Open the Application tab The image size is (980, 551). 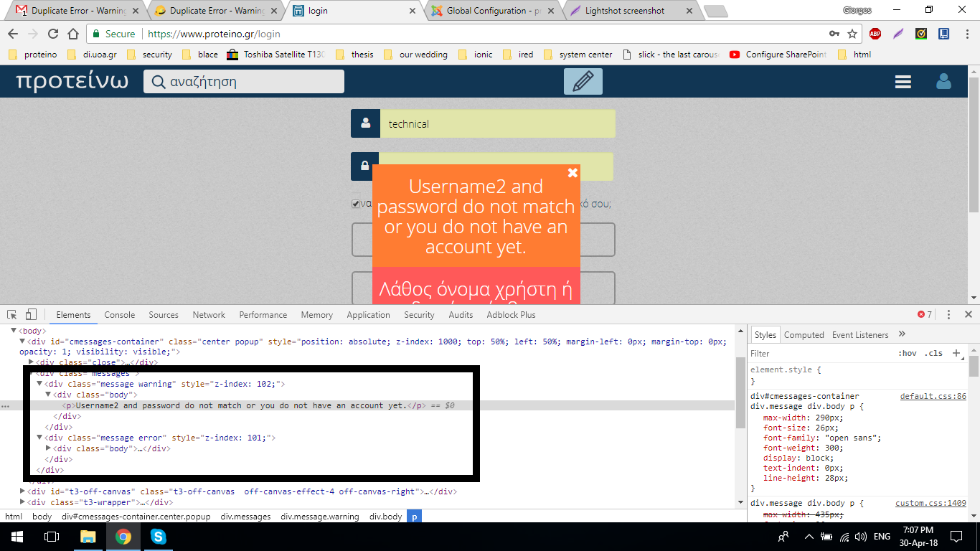tap(369, 314)
